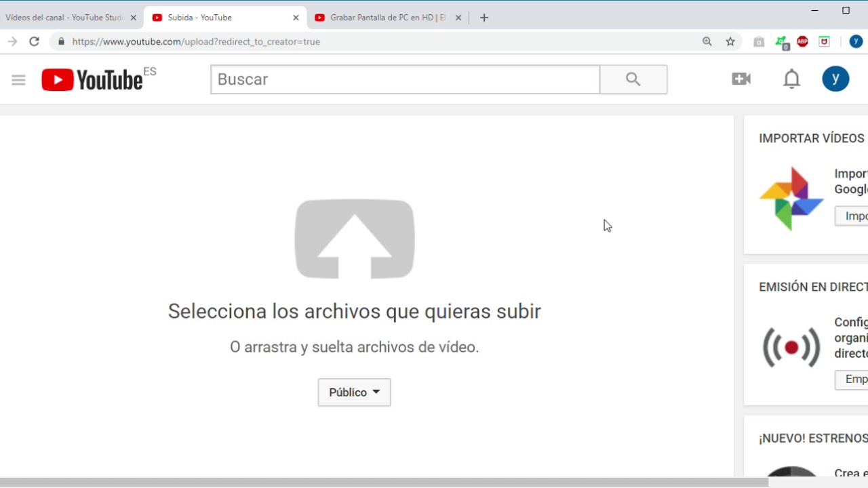Viewport: 868px width, 488px height.
Task: Open the notifications bell
Action: tap(791, 79)
